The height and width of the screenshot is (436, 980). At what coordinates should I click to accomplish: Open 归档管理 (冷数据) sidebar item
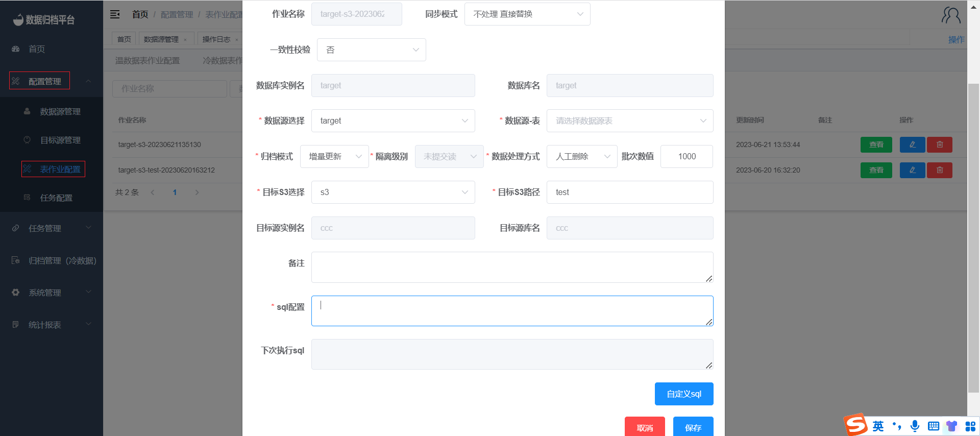62,260
